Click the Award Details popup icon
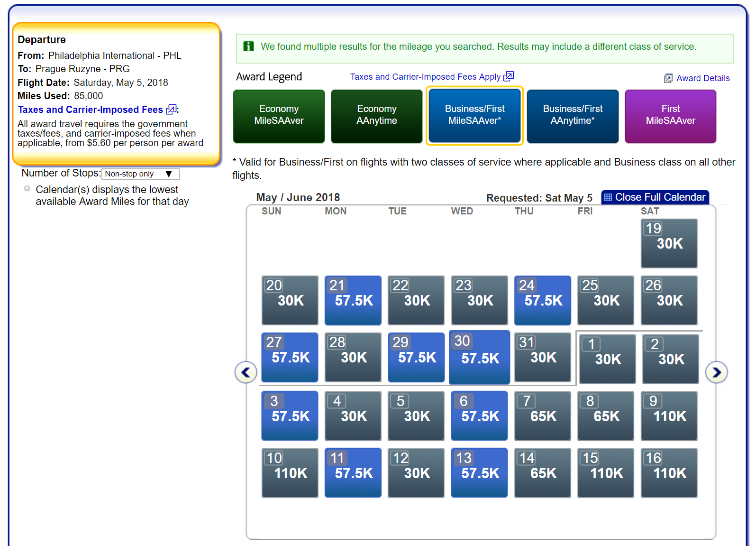 point(668,78)
